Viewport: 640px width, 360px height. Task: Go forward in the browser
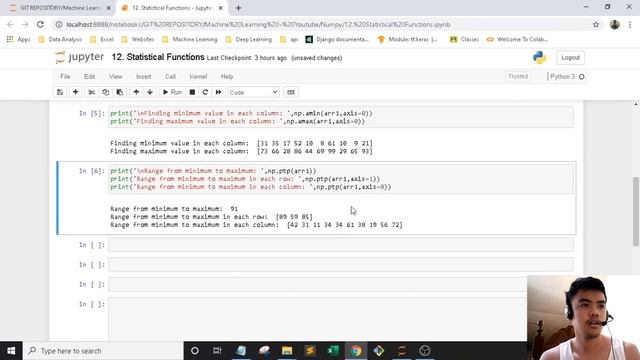coord(25,24)
